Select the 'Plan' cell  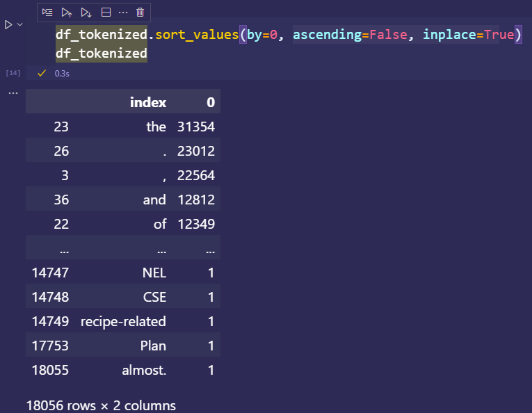coord(153,346)
